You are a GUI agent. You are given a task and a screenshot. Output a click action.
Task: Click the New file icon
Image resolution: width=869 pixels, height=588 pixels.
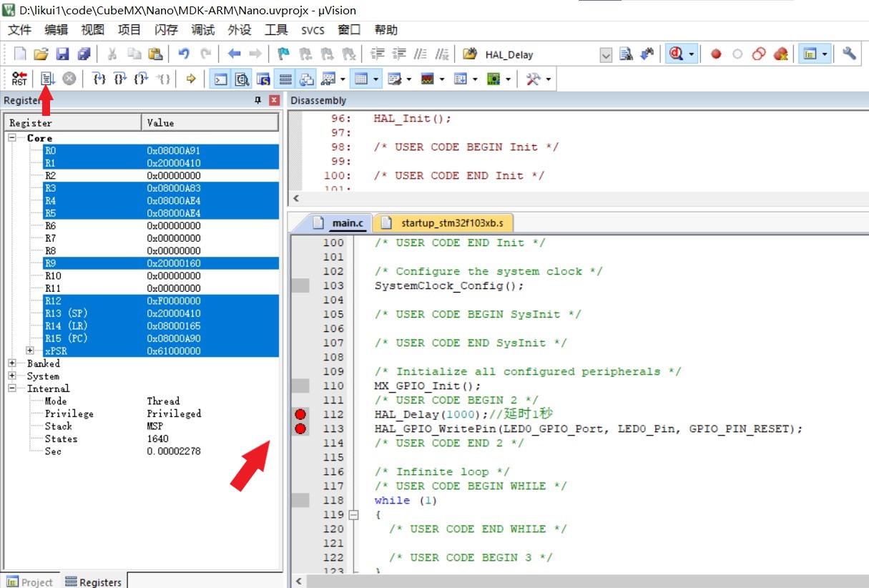(x=20, y=54)
